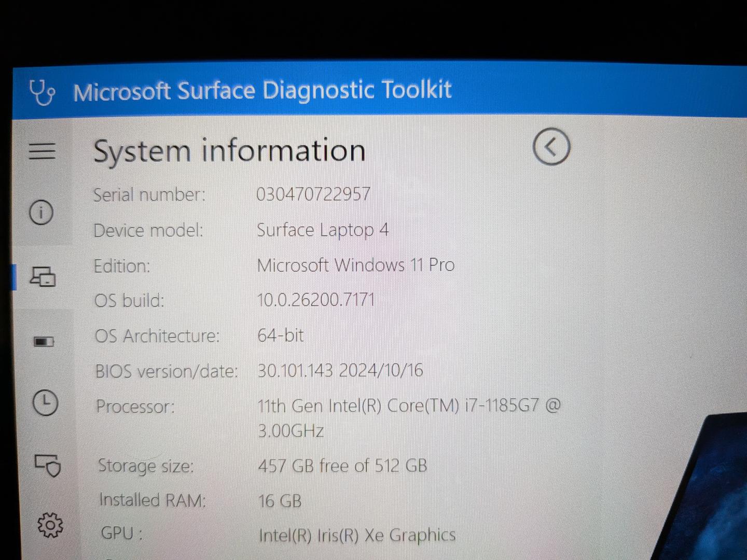
Task: Open the battery sidebar icon
Action: click(44, 341)
